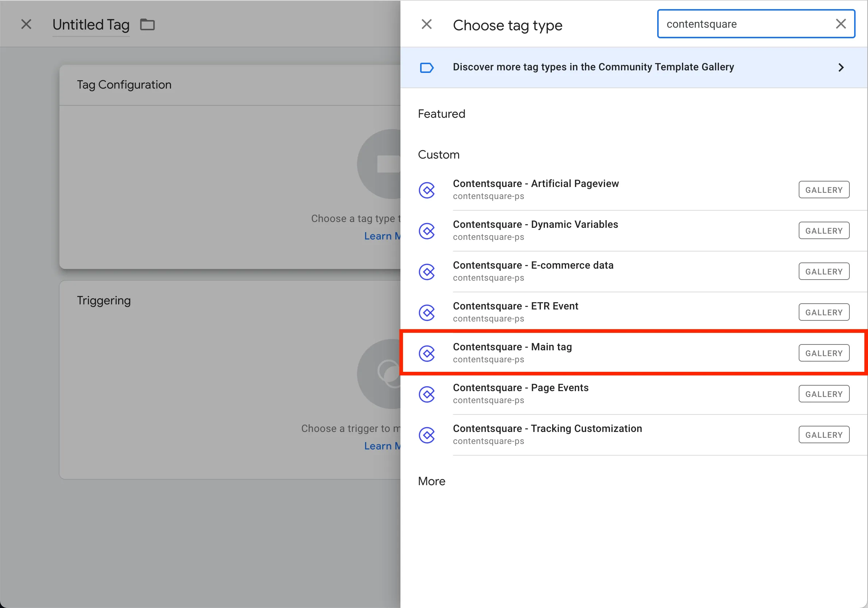Click the Tag Configuration heading
Image resolution: width=868 pixels, height=608 pixels.
coord(124,85)
